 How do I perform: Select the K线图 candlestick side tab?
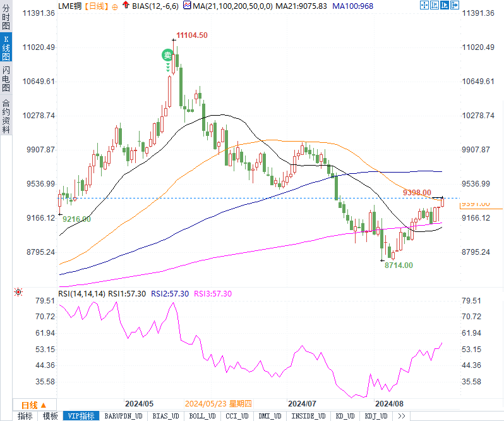(6, 49)
